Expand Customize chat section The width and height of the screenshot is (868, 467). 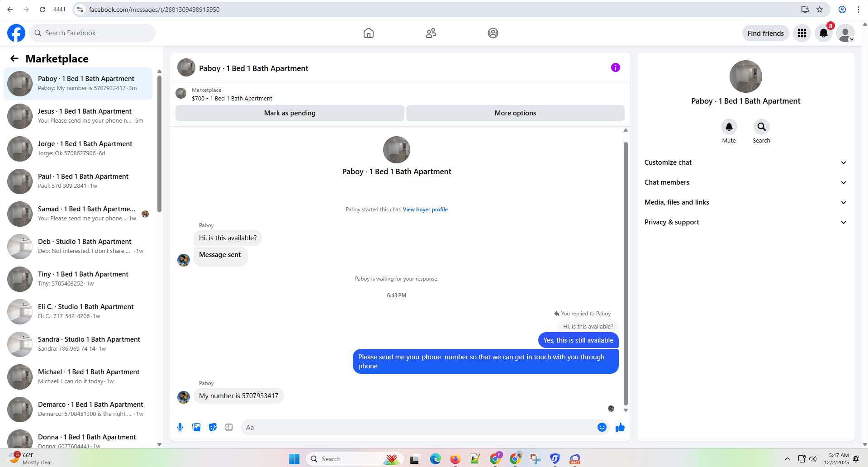(745, 162)
